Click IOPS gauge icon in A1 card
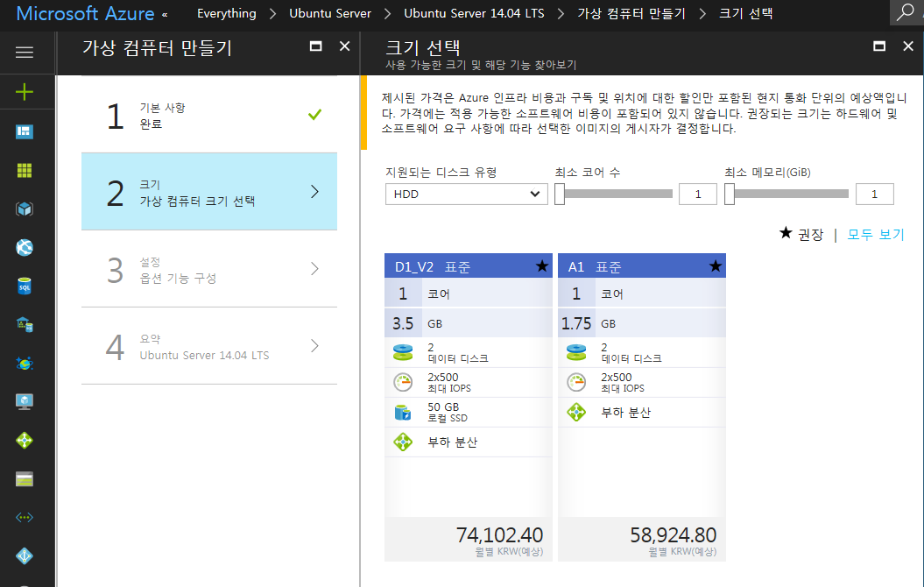Image resolution: width=924 pixels, height=587 pixels. (x=576, y=383)
